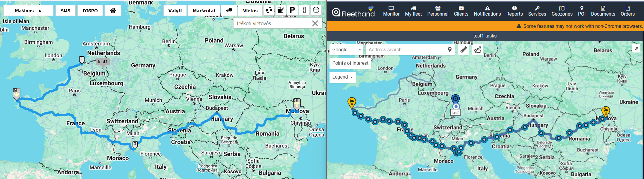Open Notifications in Fleethand menu
Screen dimensions: 644x179
(487, 11)
